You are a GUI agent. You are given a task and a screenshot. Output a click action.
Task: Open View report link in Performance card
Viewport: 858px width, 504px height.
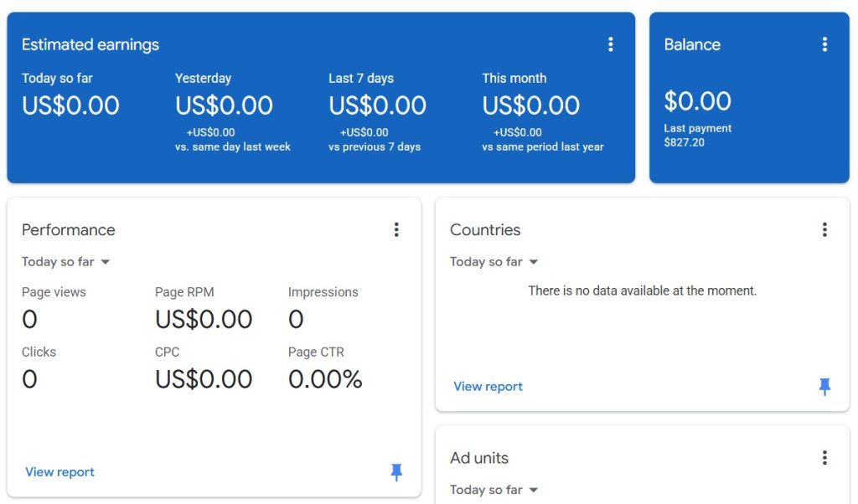click(59, 472)
